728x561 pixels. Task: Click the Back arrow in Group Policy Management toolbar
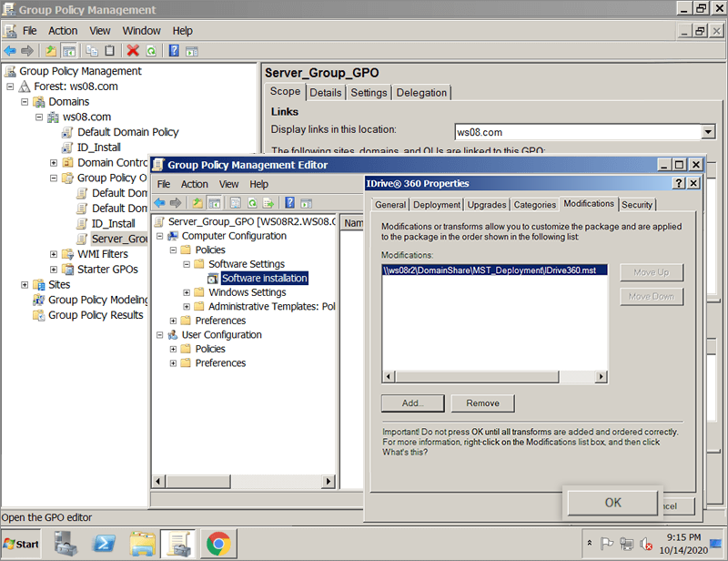tap(10, 51)
